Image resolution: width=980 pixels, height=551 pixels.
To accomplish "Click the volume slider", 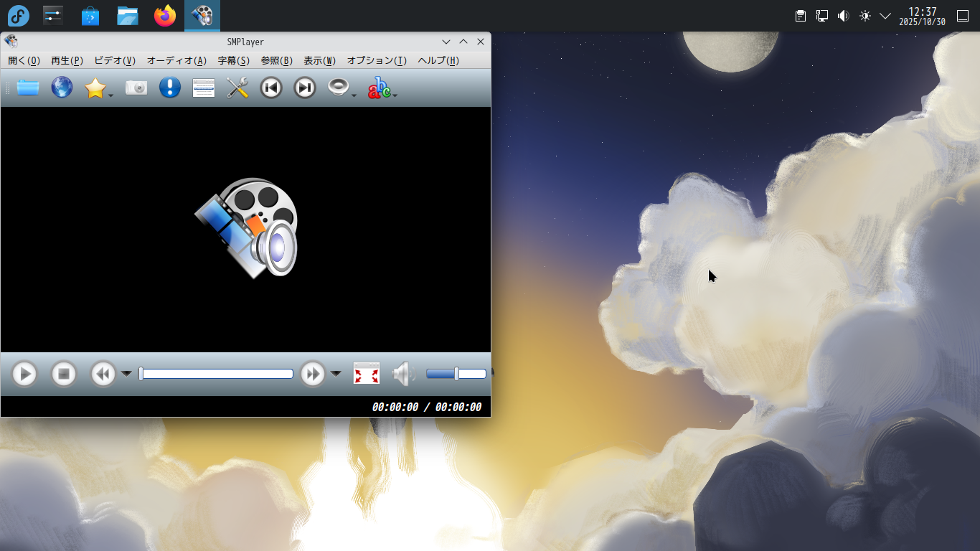I will pos(456,374).
